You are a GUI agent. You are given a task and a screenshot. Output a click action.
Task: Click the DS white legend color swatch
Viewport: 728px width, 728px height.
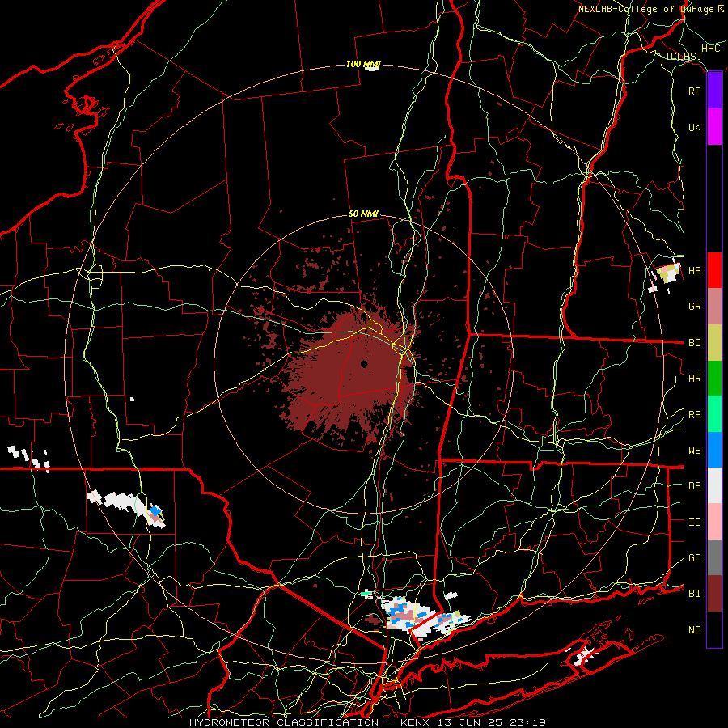click(x=714, y=485)
